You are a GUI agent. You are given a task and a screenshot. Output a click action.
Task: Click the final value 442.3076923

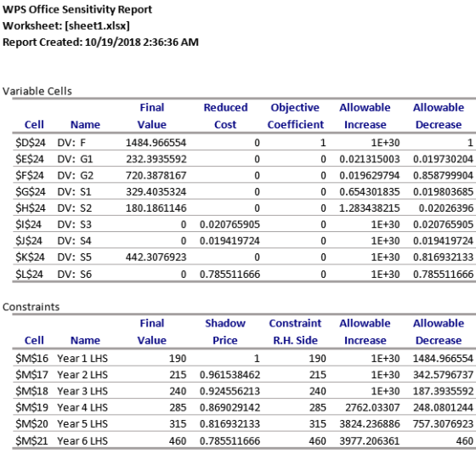click(x=156, y=258)
